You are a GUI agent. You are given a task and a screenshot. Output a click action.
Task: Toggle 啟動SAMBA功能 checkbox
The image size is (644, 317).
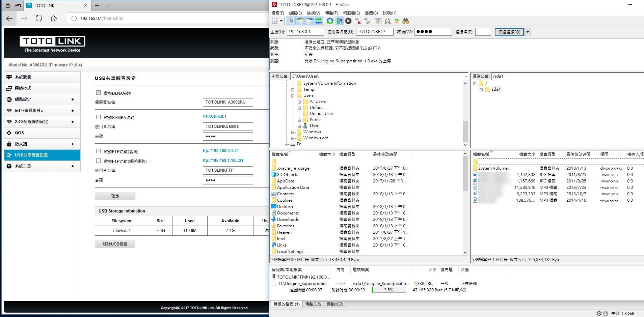[98, 117]
